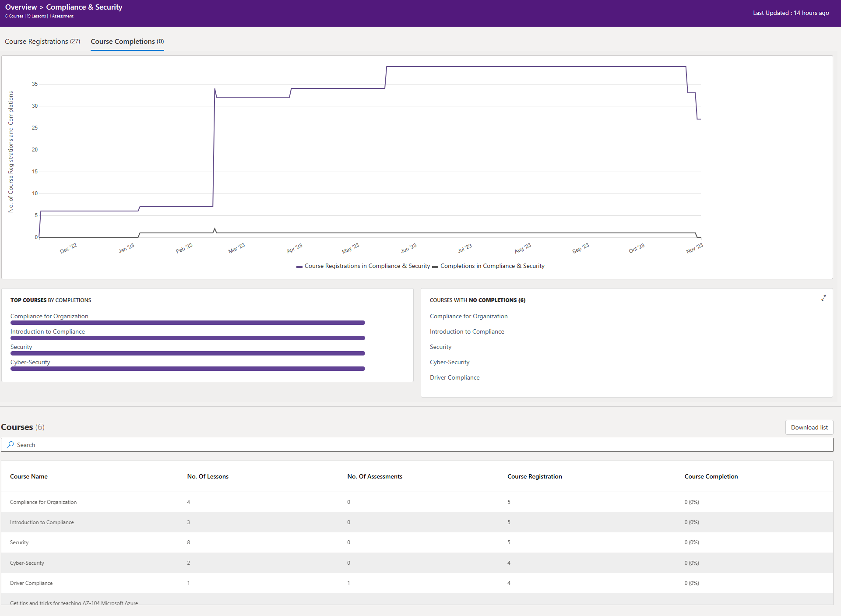Viewport: 841px width, 616px height.
Task: Select the Course Completions tab
Action: (127, 41)
